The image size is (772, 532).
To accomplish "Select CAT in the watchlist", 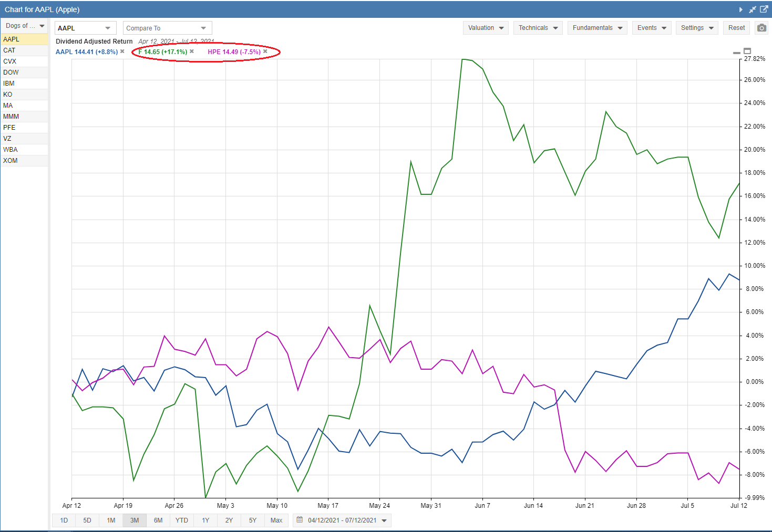I will click(24, 50).
